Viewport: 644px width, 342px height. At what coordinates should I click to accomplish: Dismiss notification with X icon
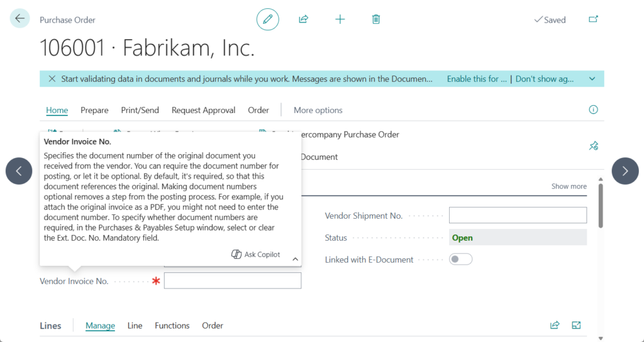pos(51,79)
